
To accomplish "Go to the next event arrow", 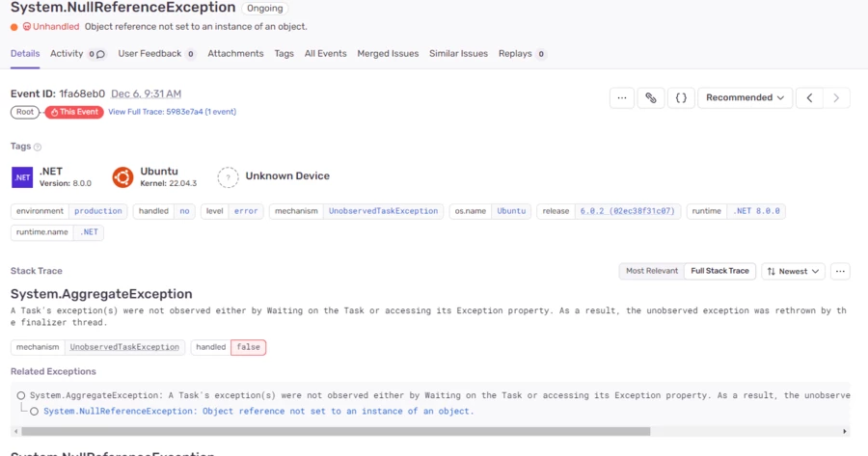I will [x=836, y=98].
